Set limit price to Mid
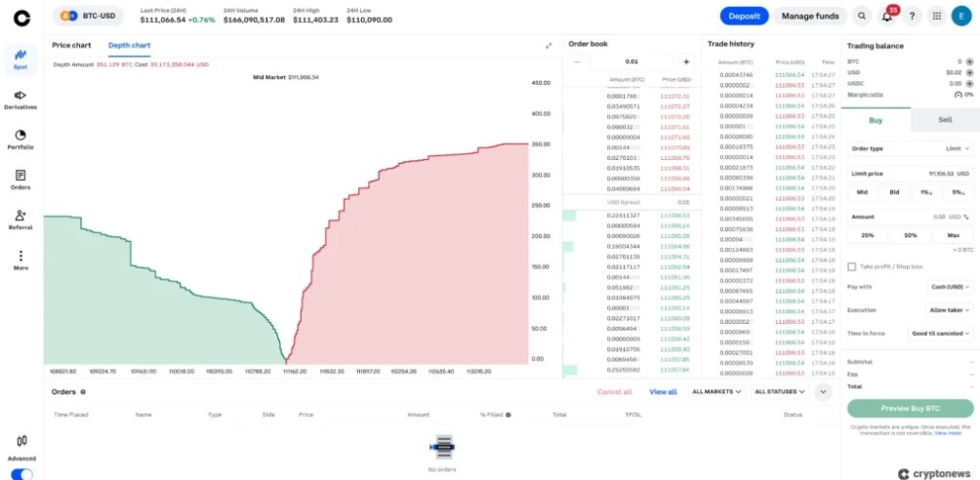 [863, 192]
